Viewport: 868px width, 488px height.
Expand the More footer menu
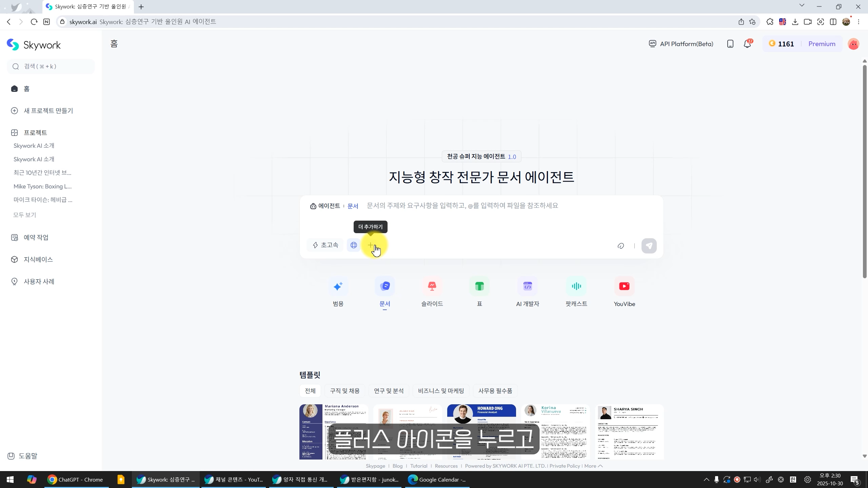[593, 466]
